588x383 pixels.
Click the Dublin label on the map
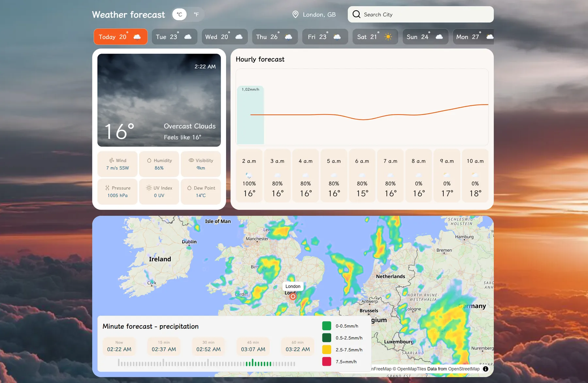point(189,242)
